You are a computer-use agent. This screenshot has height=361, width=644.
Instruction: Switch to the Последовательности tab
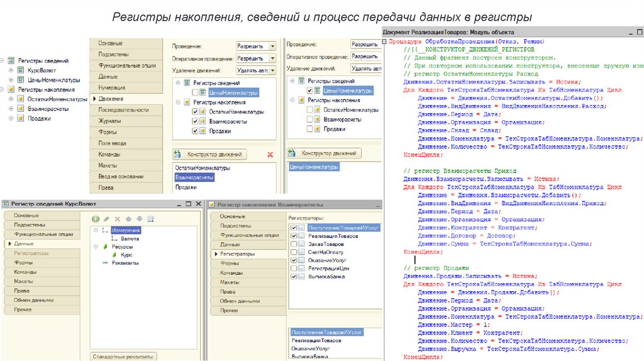124,109
